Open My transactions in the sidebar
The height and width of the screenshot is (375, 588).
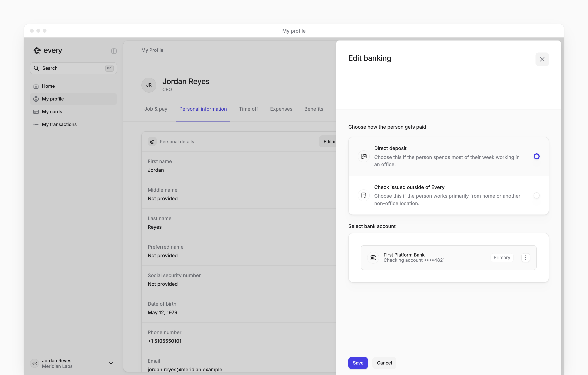(73, 124)
